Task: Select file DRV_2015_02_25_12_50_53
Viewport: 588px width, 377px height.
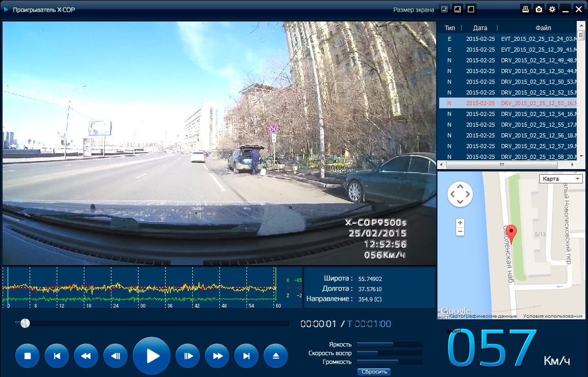Action: [x=508, y=82]
